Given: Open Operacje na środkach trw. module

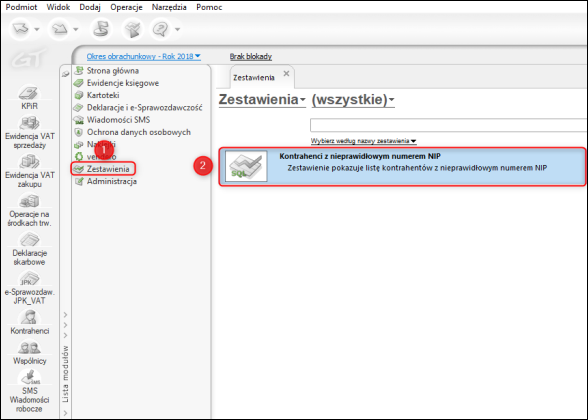Looking at the screenshot, I should click(x=30, y=211).
